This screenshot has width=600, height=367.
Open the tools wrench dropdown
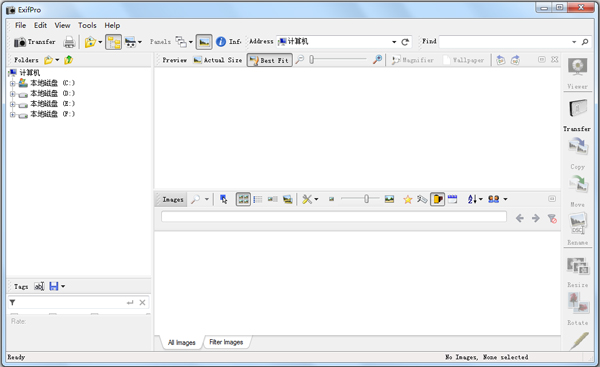(x=316, y=199)
